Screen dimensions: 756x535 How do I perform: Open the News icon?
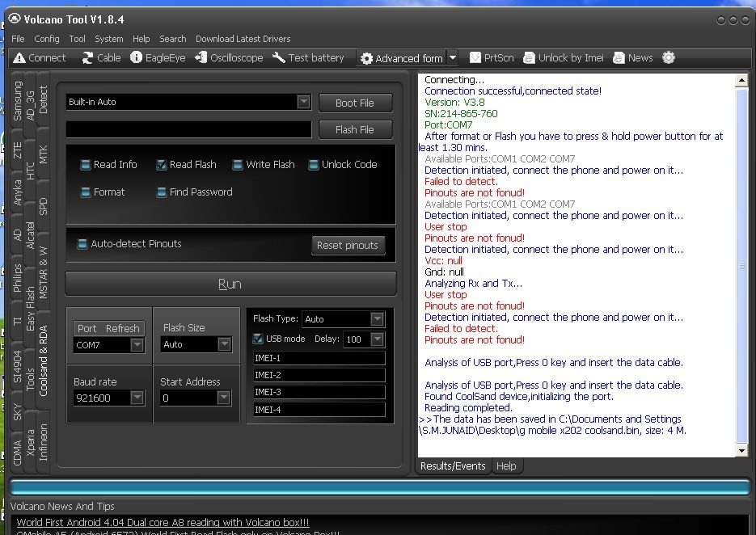click(x=619, y=58)
